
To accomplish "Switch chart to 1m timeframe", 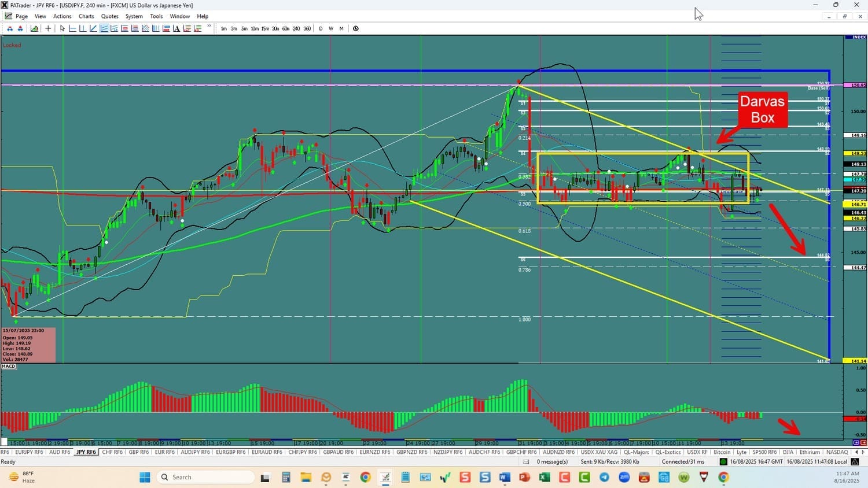I will pos(224,28).
